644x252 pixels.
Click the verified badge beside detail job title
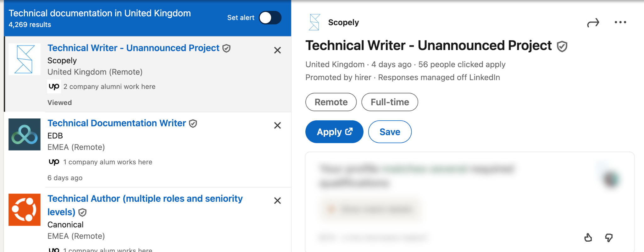(x=562, y=47)
